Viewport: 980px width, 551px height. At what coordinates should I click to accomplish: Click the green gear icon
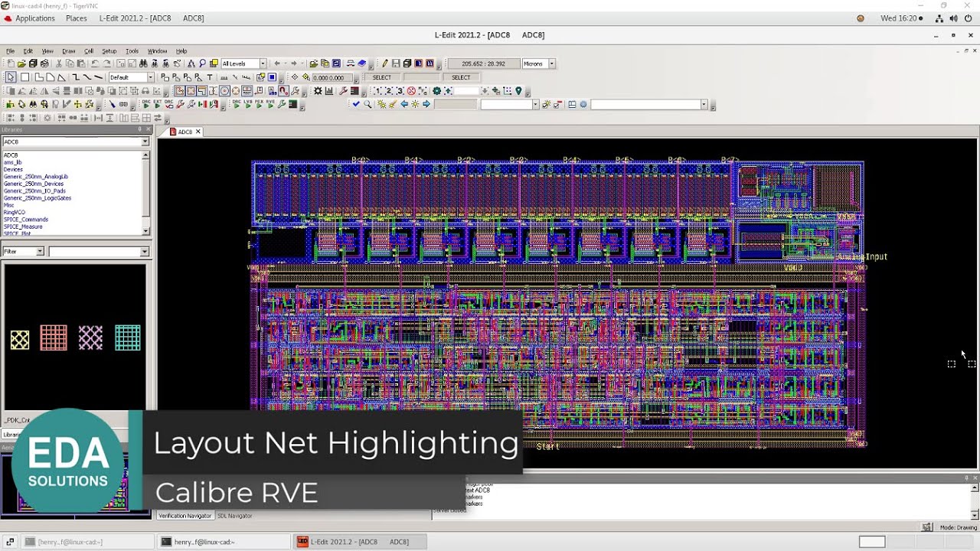(x=436, y=91)
